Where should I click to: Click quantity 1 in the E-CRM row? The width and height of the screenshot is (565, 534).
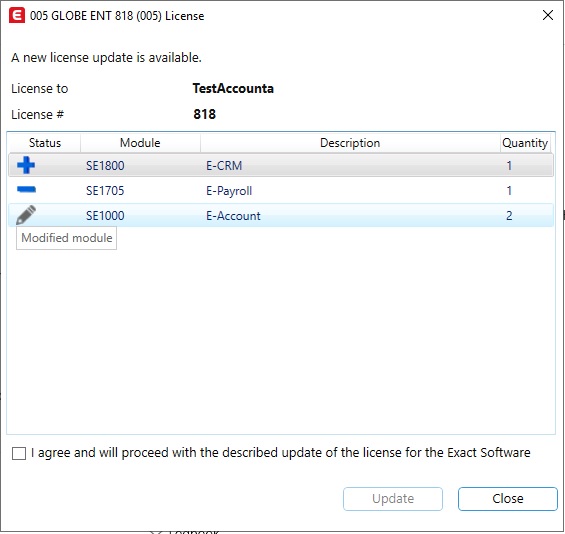click(509, 166)
